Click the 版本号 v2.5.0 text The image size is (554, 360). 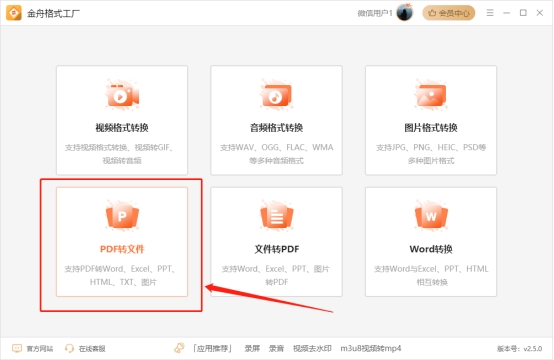pos(519,349)
